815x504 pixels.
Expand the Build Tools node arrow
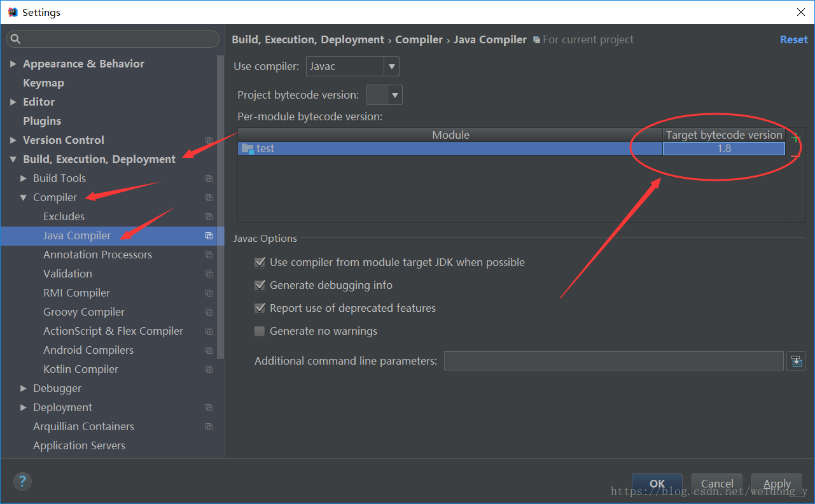click(24, 178)
